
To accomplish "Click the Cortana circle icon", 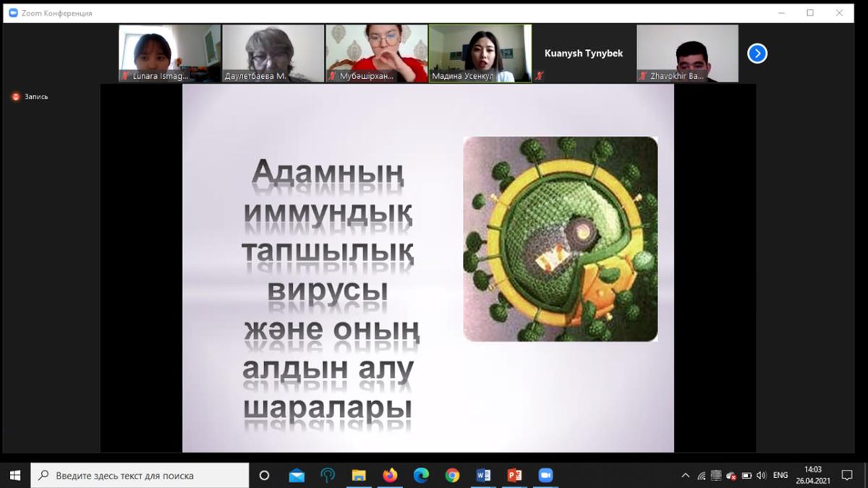I will click(264, 476).
